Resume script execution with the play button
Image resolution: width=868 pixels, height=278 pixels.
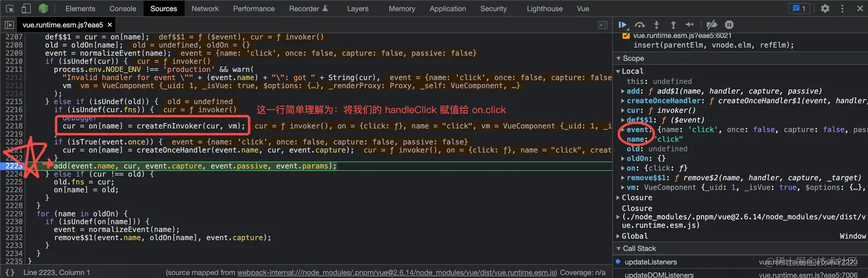click(622, 25)
